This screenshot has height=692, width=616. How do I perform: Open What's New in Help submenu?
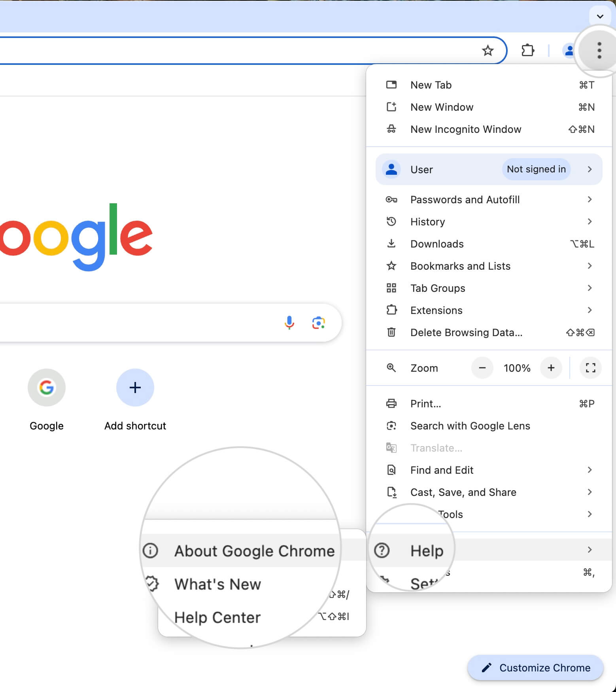point(217,584)
